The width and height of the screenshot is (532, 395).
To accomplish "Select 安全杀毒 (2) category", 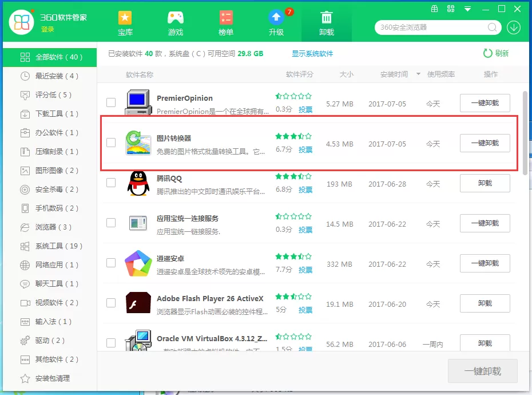I will coord(50,189).
